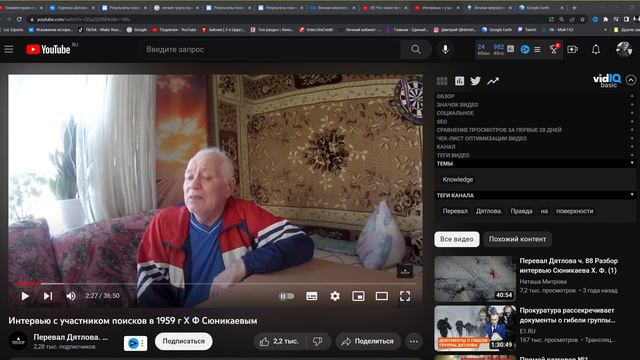
Task: Click the browser address bar
Action: (x=286, y=19)
